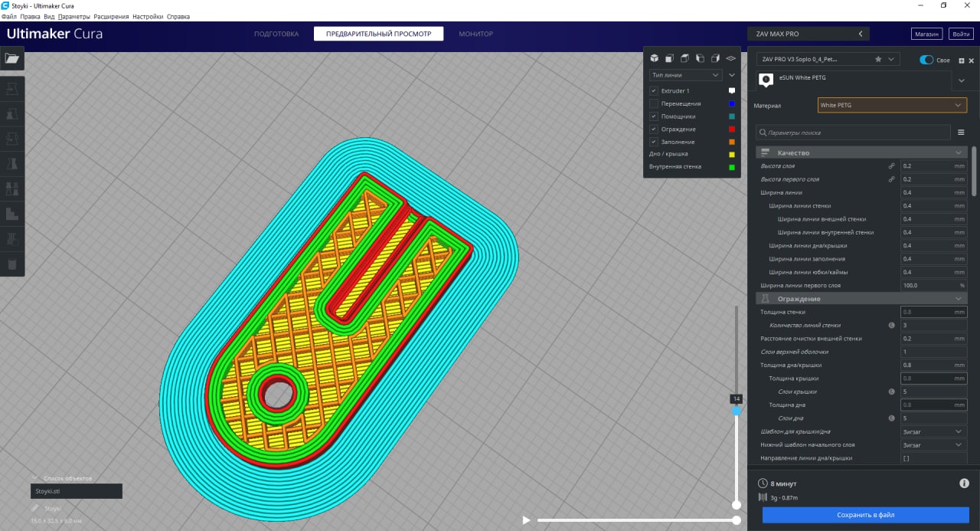980x531 pixels.
Task: Click Сохранить в файл button
Action: 865,515
